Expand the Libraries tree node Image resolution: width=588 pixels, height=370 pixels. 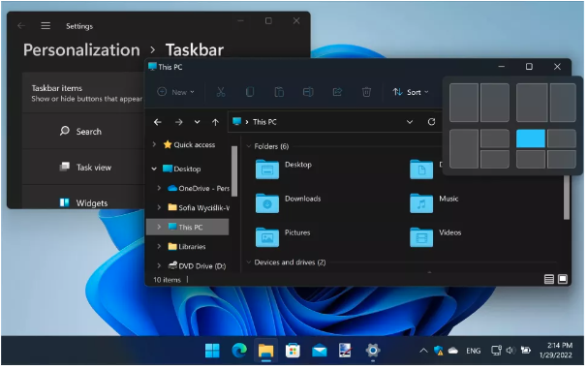coord(159,246)
